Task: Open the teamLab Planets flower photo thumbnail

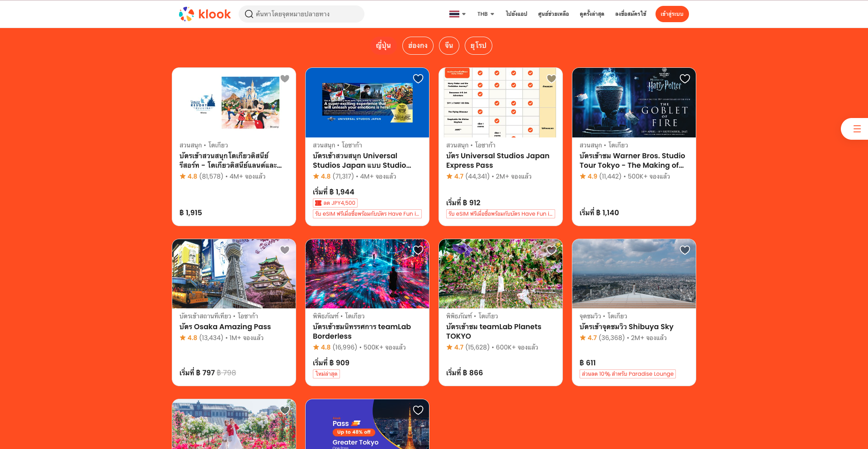Action: pyautogui.click(x=500, y=274)
